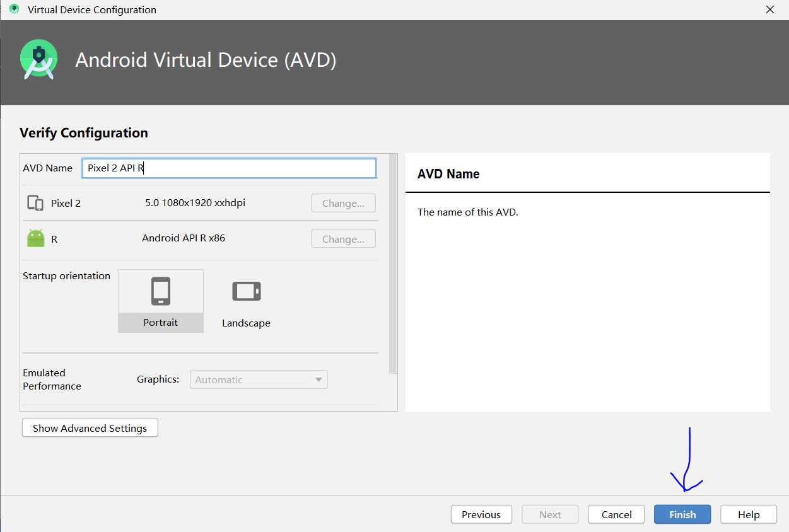
Task: Click the configuration panel vertical scrollbar
Action: coord(394,265)
